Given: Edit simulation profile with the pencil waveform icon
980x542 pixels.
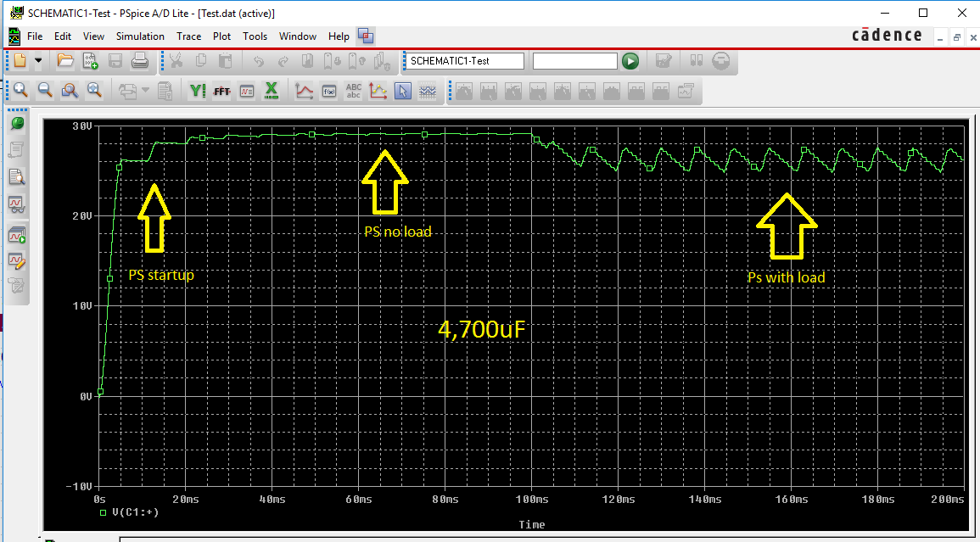Looking at the screenshot, I should pyautogui.click(x=17, y=260).
